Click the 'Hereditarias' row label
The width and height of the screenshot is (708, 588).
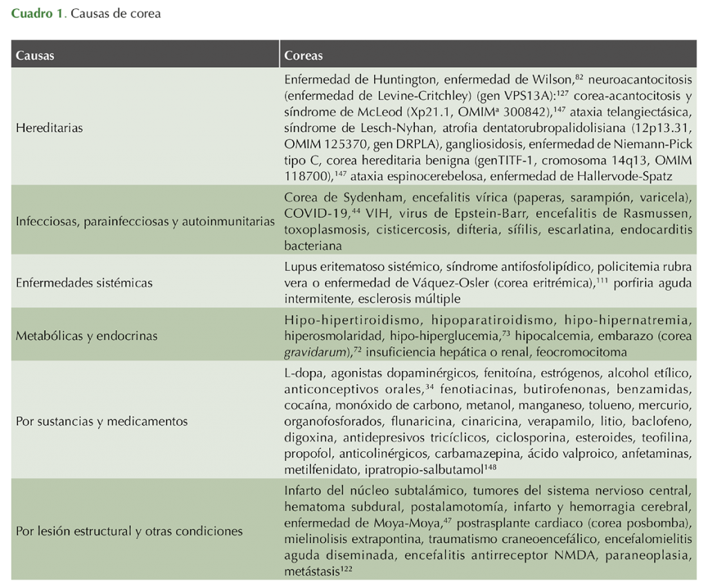click(49, 128)
